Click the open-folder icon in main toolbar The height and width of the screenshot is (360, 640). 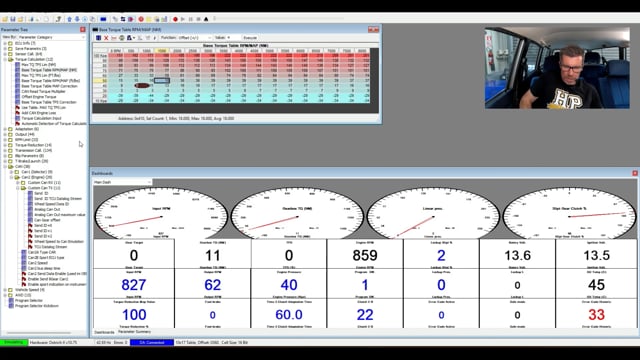pos(5,19)
